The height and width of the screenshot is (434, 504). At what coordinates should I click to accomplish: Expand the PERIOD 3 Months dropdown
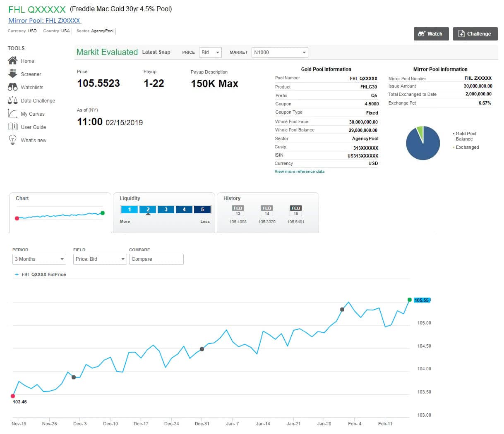(x=39, y=259)
